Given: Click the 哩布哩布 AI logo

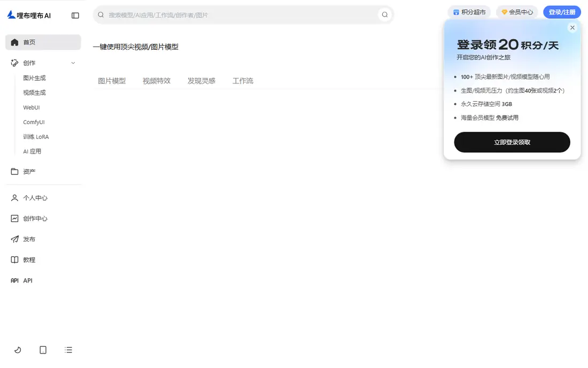Looking at the screenshot, I should [29, 15].
